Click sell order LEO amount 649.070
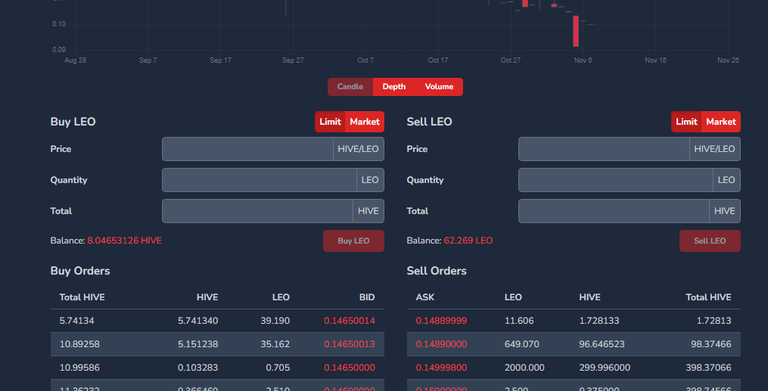This screenshot has width=768, height=391. click(522, 344)
